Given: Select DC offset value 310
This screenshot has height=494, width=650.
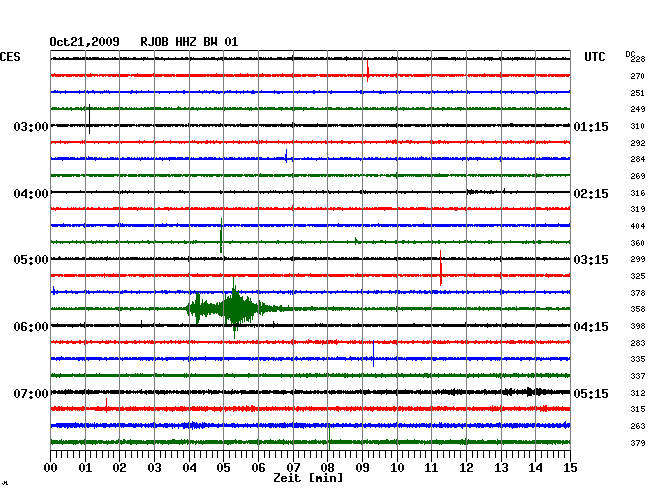Looking at the screenshot, I should [638, 126].
